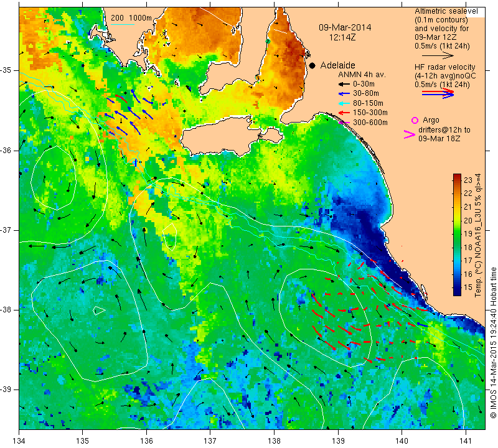Click the 'Altimetric sealevel' heading text
The width and height of the screenshot is (498, 448).
(446, 11)
